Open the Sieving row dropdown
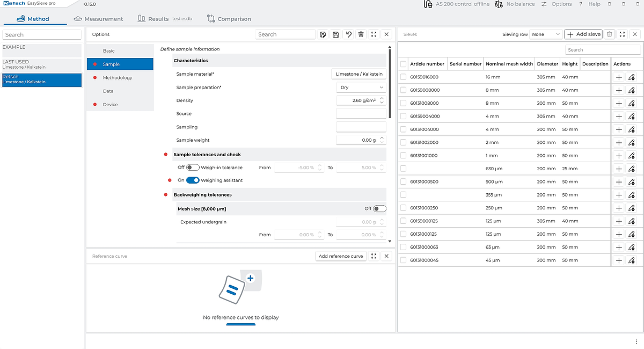Viewport: 644px width, 349px height. tap(545, 34)
